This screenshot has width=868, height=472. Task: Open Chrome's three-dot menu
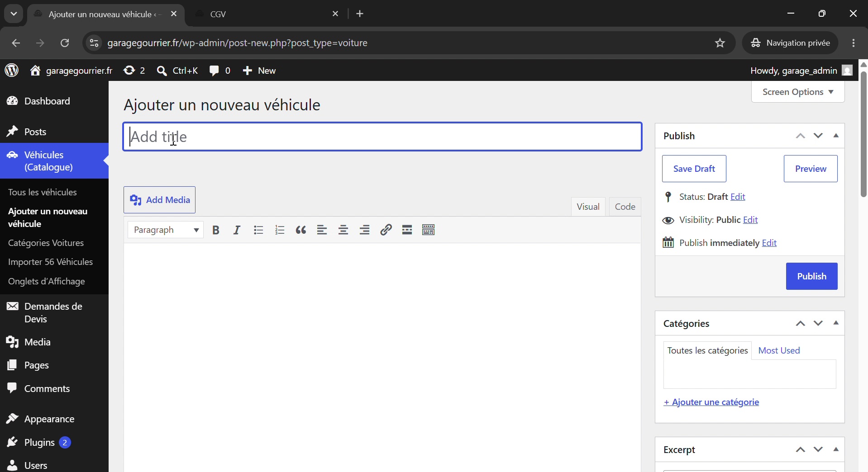[854, 43]
